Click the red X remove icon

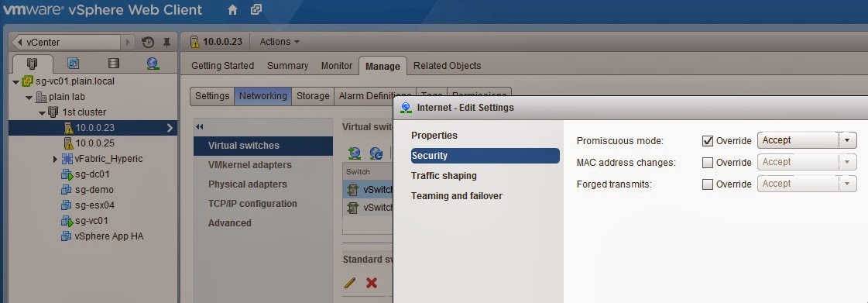point(372,283)
